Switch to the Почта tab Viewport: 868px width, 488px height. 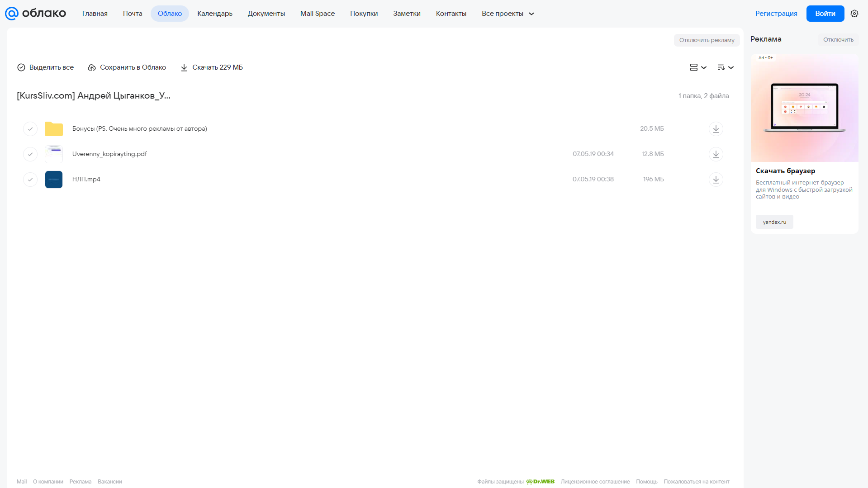tap(133, 14)
